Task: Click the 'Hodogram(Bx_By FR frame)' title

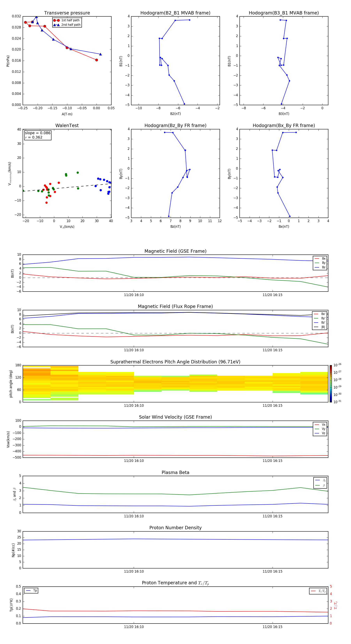Action: click(x=284, y=125)
